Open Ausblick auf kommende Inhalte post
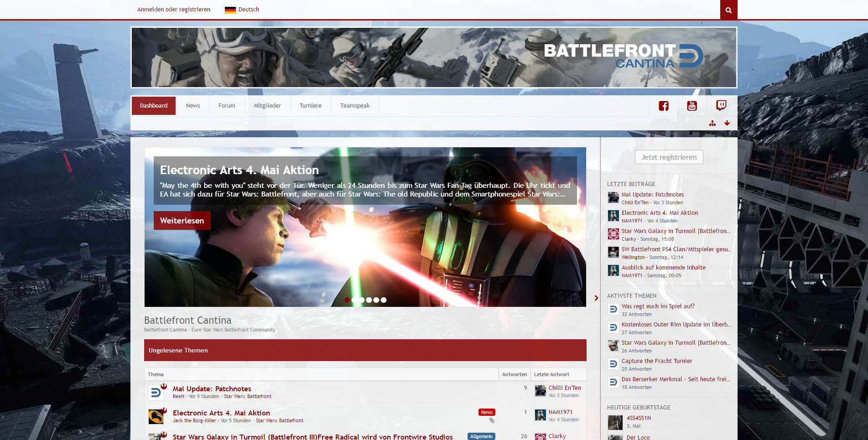The image size is (868, 440). coord(664,268)
